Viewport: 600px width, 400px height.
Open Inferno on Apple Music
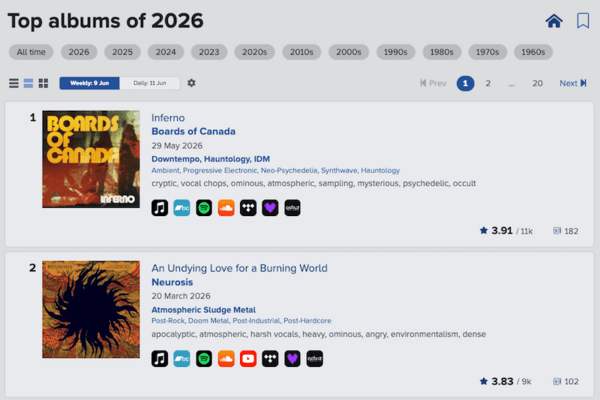tap(160, 208)
